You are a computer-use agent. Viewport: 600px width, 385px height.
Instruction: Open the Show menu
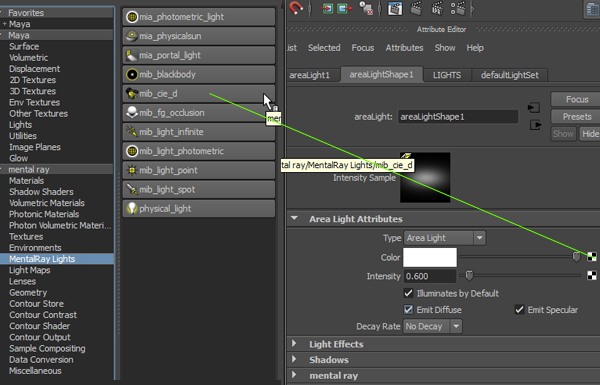445,48
